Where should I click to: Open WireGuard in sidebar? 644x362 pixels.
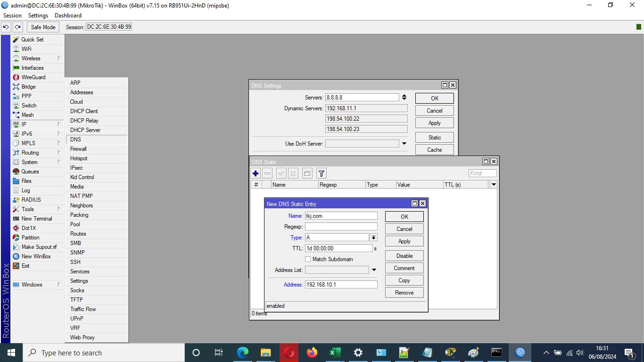pos(37,77)
